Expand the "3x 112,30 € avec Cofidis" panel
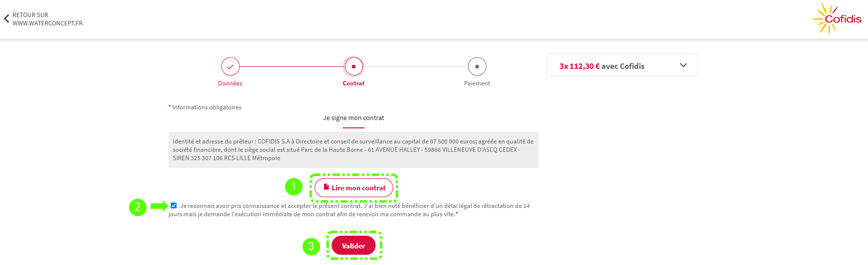 (602, 66)
